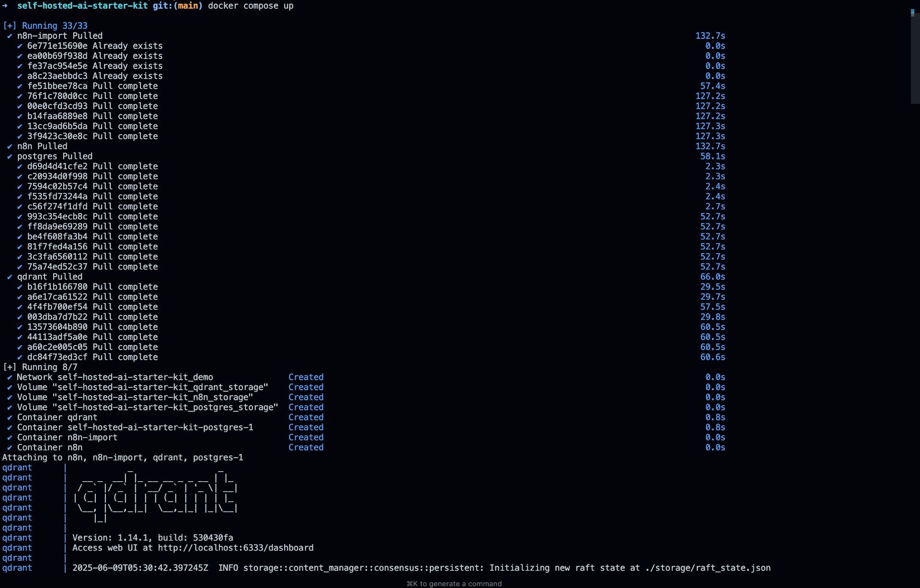
Task: Select the 'postgres Pulled' line
Action: pos(55,157)
